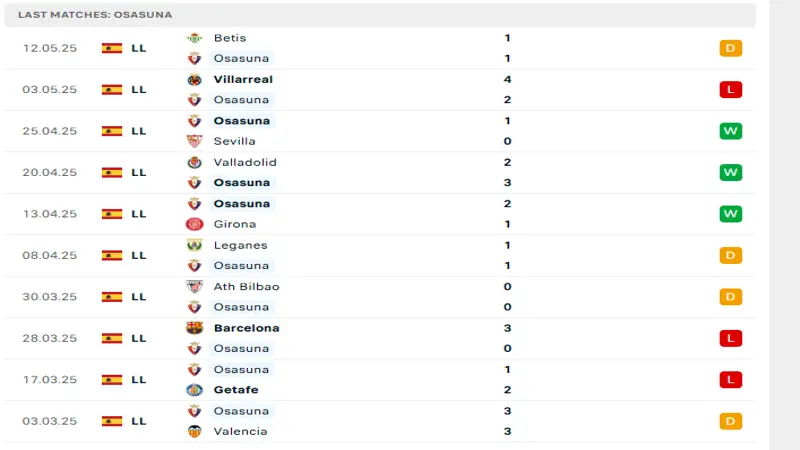Click the Barcelona club crest icon

pos(194,328)
